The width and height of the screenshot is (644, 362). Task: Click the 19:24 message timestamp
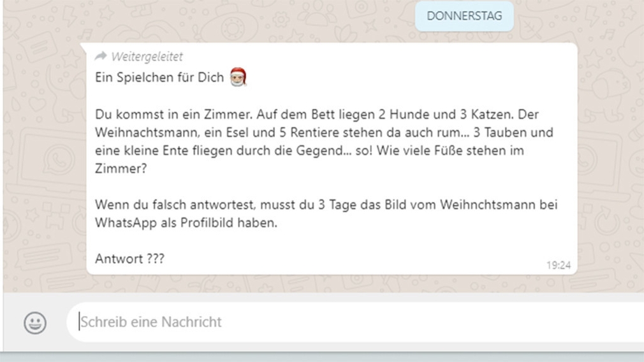[558, 266]
